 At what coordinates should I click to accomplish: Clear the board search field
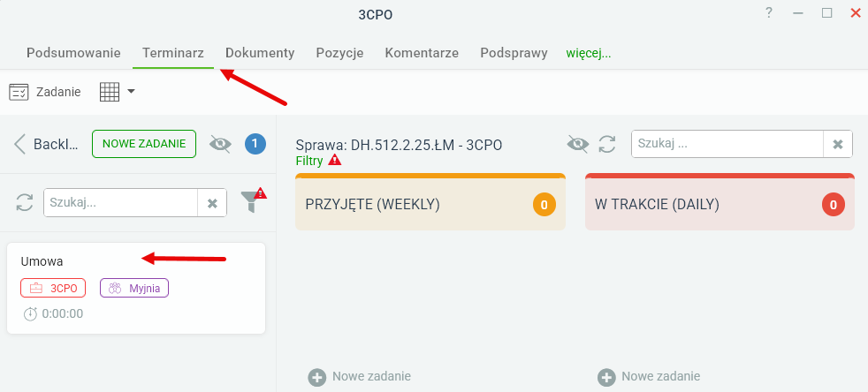(x=838, y=144)
